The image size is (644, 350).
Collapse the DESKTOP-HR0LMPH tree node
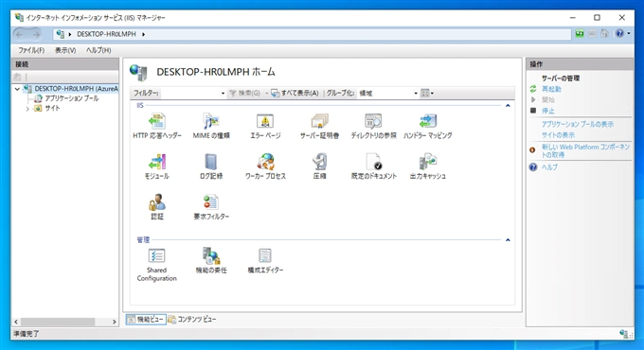click(17, 89)
